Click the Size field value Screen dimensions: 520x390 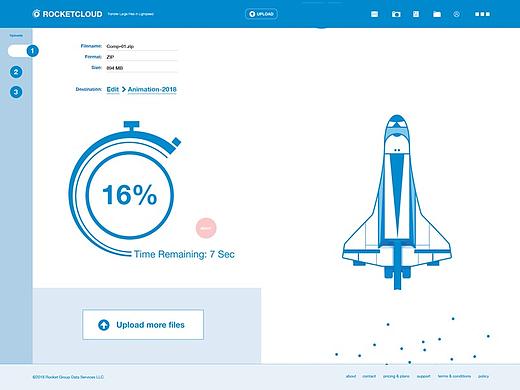click(x=142, y=68)
